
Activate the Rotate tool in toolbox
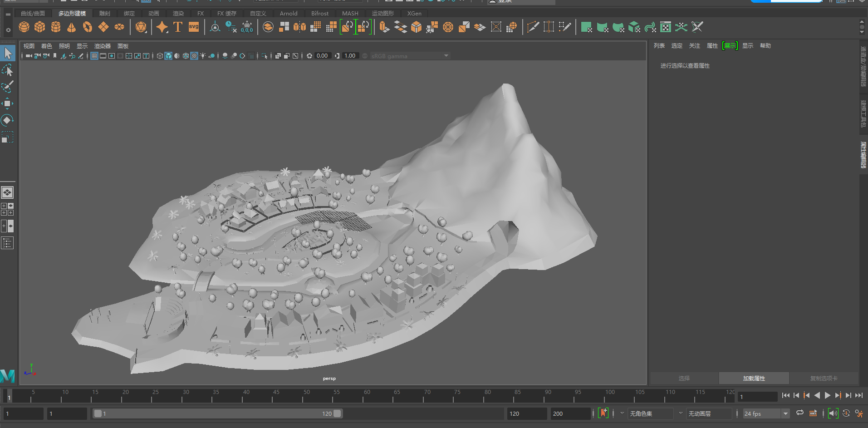click(8, 120)
